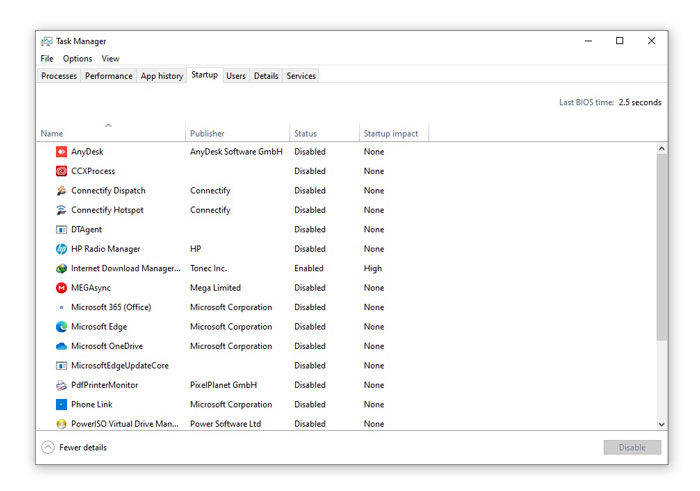Screen dimensions: 700x491
Task: Select the DTAgent name text
Action: coord(87,229)
